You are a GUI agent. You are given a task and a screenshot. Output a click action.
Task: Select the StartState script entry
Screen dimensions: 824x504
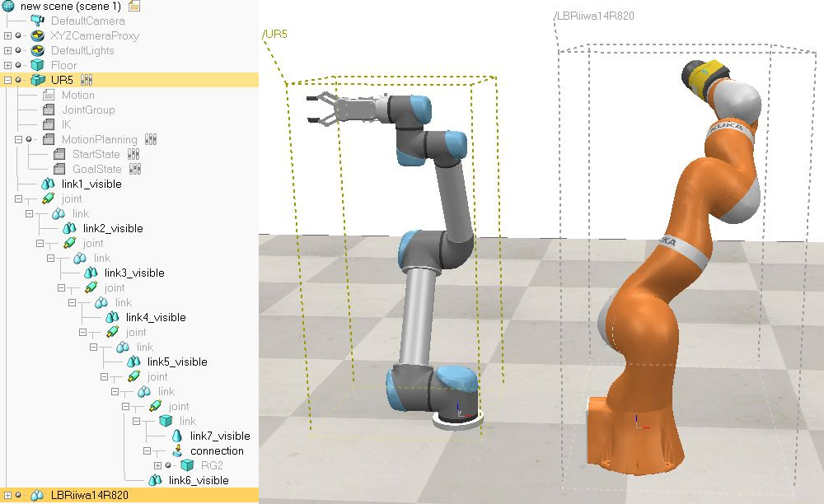(x=96, y=154)
